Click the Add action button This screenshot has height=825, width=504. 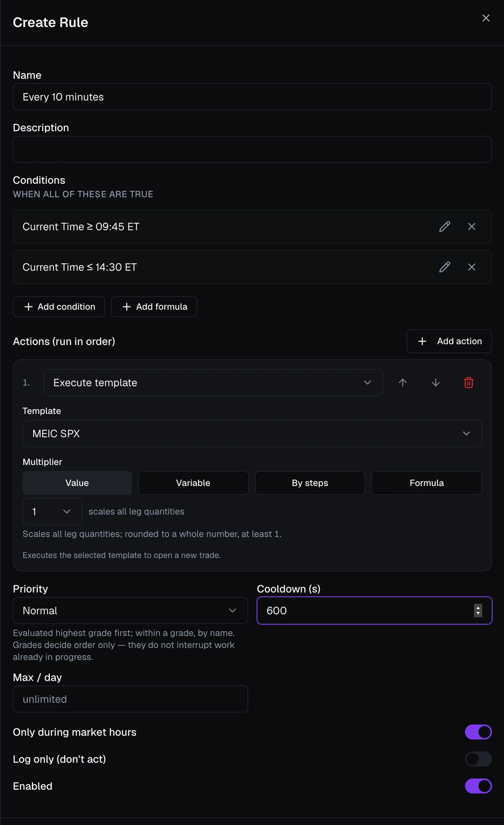pyautogui.click(x=449, y=341)
